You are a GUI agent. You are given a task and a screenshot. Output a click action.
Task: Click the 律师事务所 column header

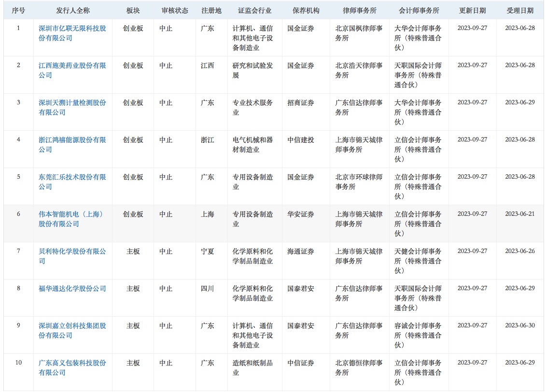(359, 11)
